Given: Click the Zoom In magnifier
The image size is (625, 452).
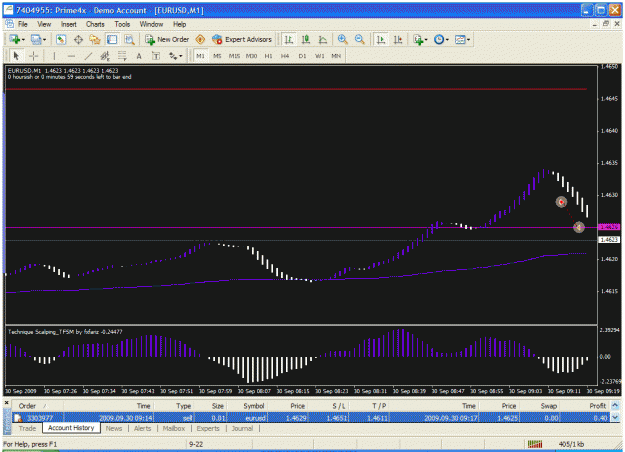Looking at the screenshot, I should coord(342,39).
